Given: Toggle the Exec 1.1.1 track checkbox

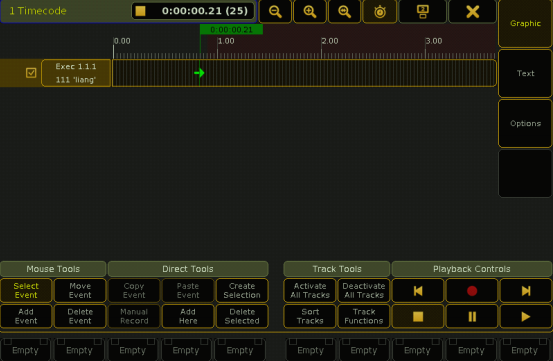Looking at the screenshot, I should point(31,73).
